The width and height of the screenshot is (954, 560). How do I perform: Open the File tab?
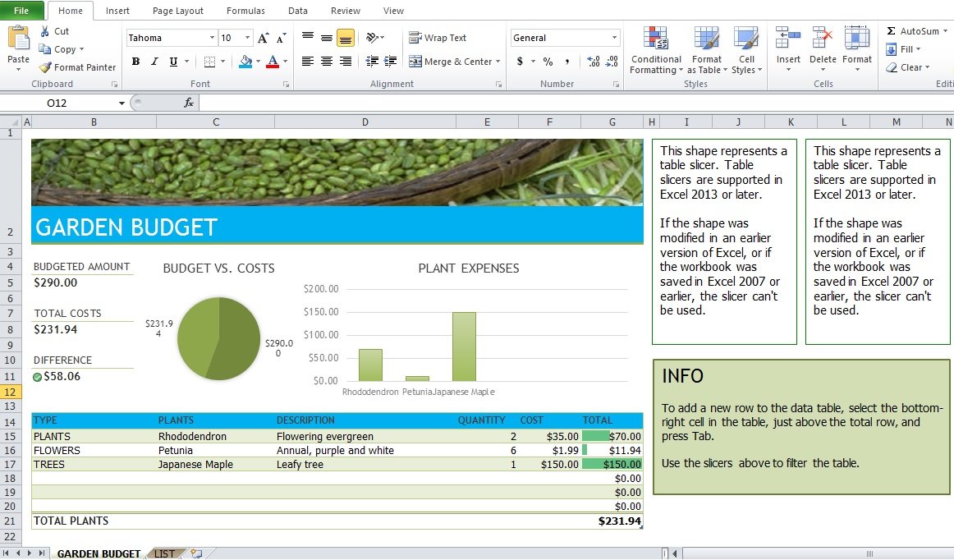[x=21, y=11]
